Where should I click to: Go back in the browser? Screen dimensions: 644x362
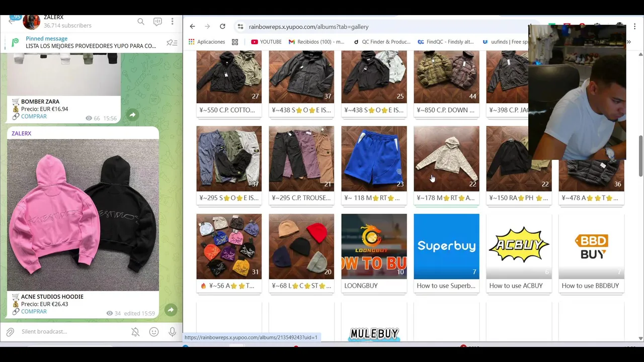[192, 27]
